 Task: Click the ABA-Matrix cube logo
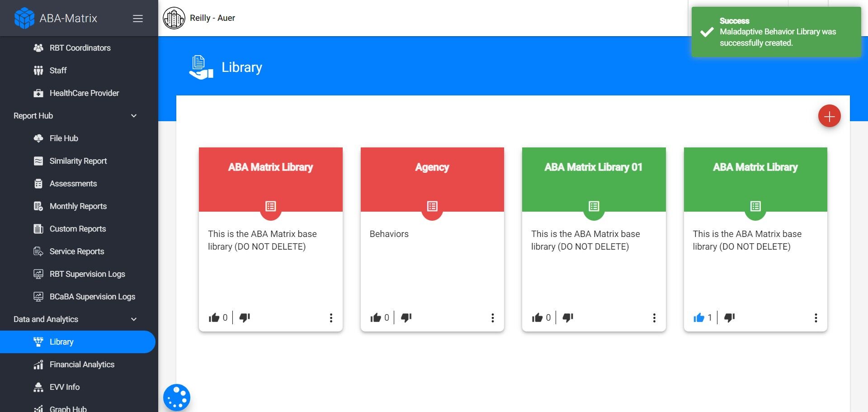24,18
